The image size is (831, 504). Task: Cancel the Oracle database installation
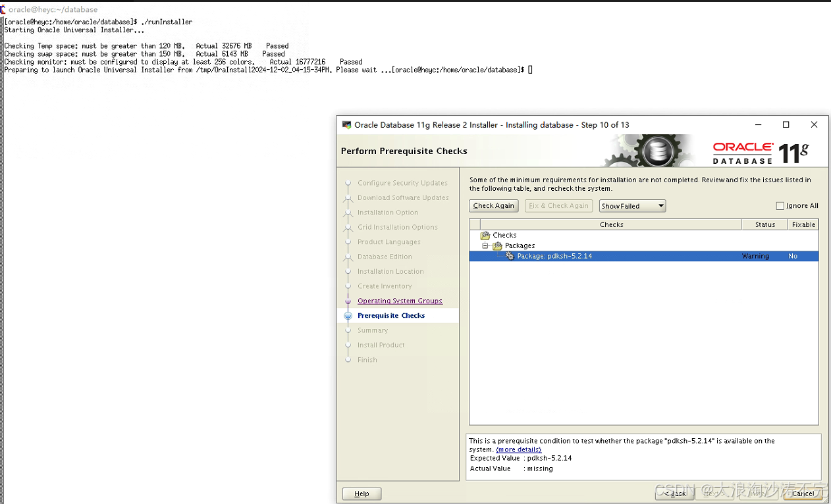(803, 493)
